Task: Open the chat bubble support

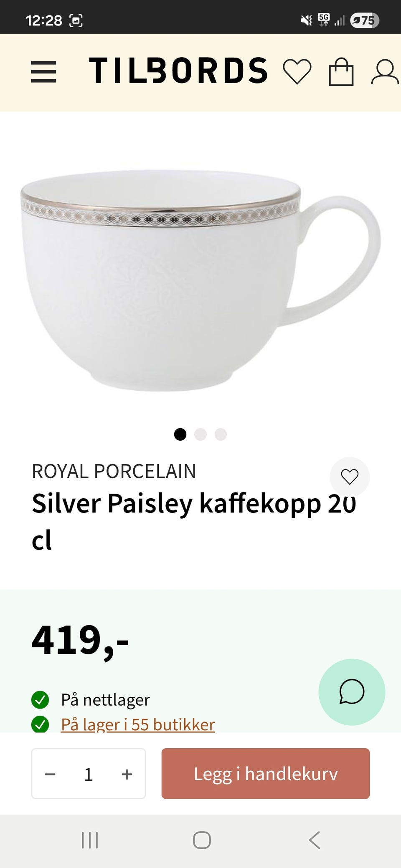Action: pyautogui.click(x=352, y=692)
